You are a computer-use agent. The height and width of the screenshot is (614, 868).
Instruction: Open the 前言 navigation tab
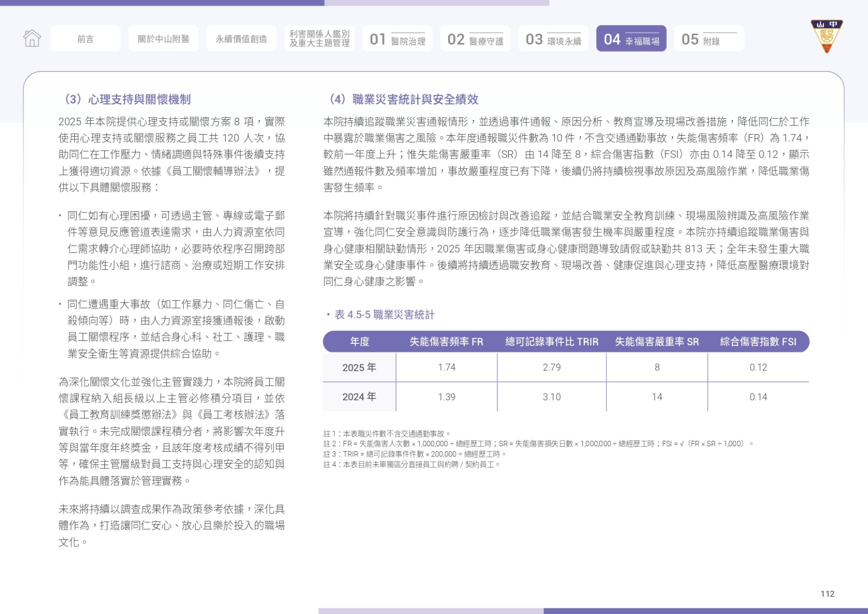85,38
